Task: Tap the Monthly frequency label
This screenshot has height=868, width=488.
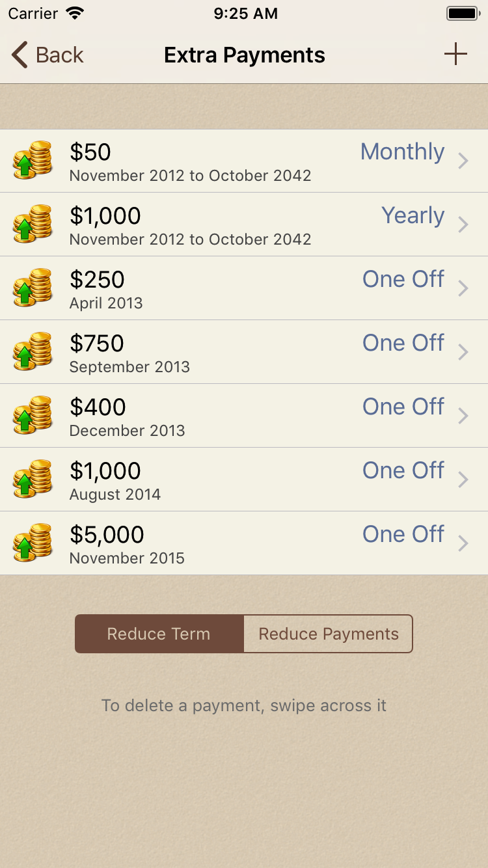Action: coord(402,152)
